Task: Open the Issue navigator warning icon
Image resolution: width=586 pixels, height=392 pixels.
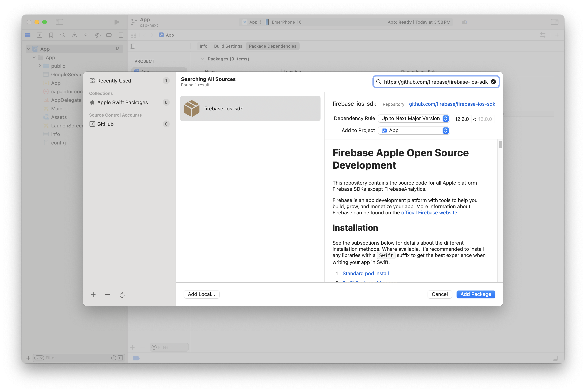Action: point(74,35)
